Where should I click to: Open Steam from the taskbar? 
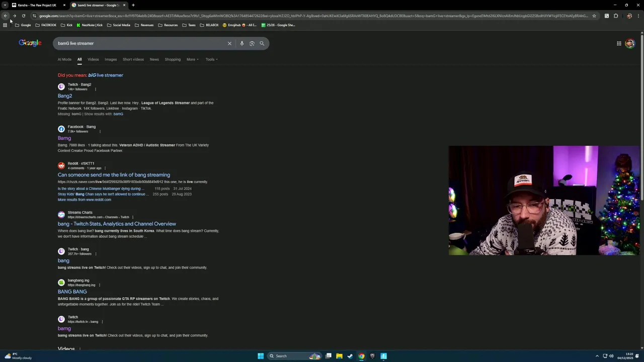pyautogui.click(x=350, y=356)
